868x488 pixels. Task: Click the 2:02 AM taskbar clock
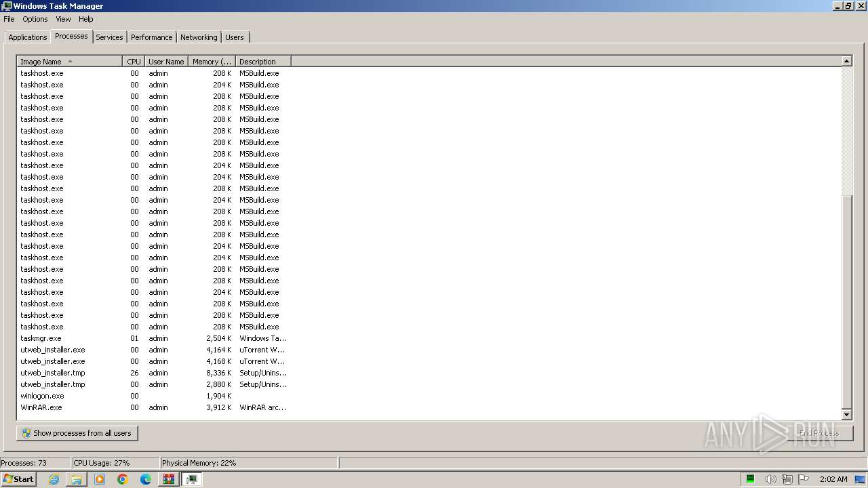(833, 479)
